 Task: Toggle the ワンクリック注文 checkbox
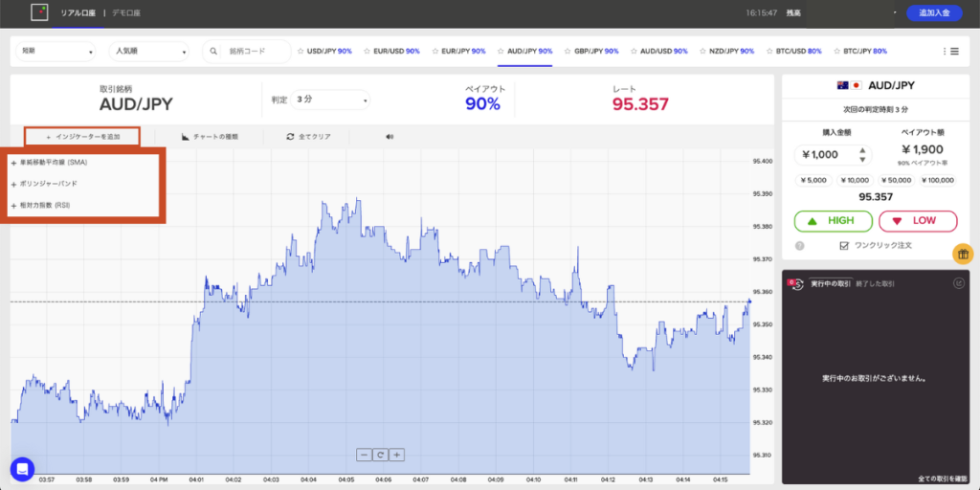(x=843, y=246)
